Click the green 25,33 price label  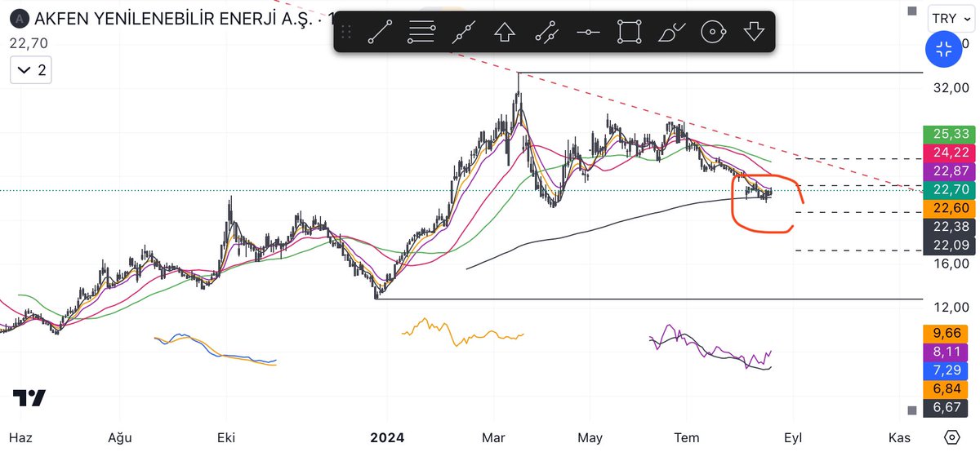point(948,133)
